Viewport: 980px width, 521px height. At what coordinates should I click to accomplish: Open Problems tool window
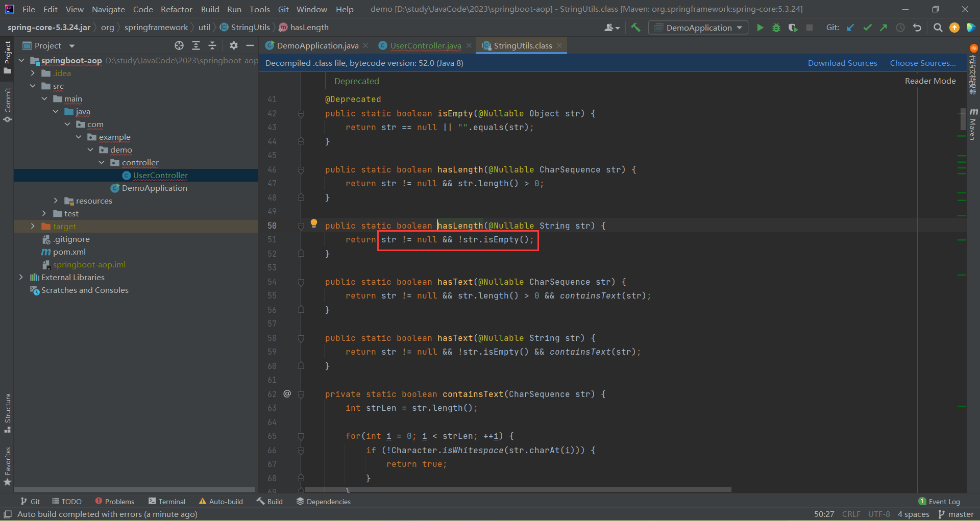114,502
